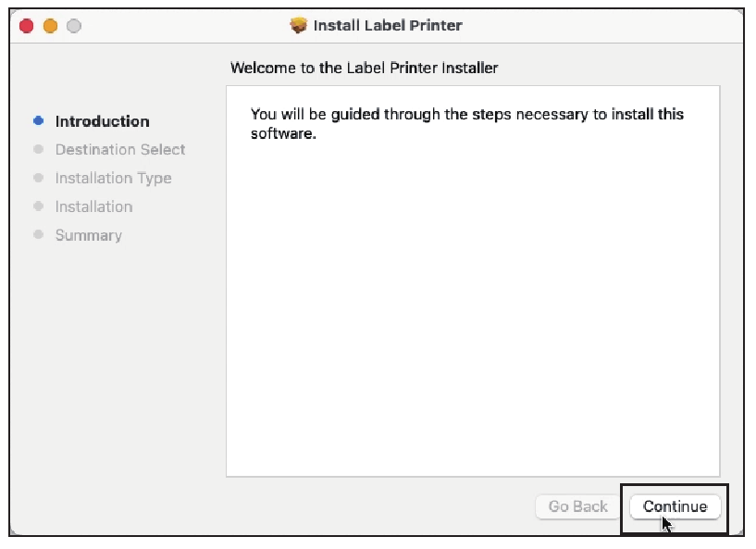
Task: Click the blue bullet beside Introduction
Action: click(x=39, y=120)
